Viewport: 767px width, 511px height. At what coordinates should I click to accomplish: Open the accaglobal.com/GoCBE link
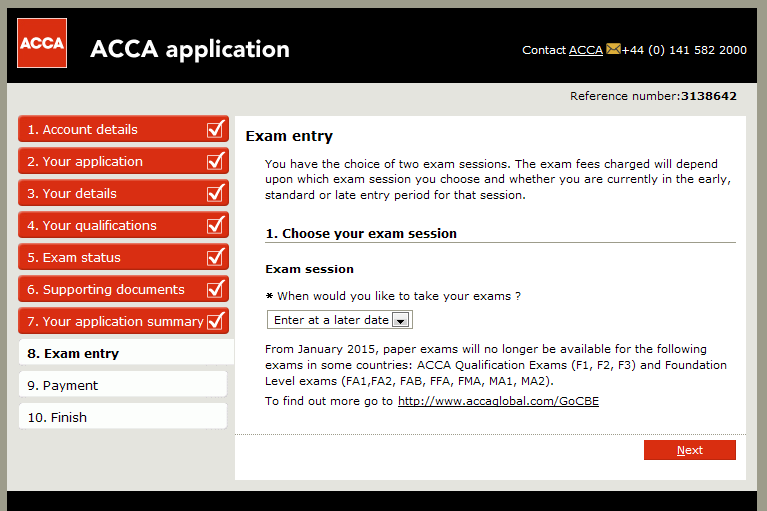[x=498, y=401]
